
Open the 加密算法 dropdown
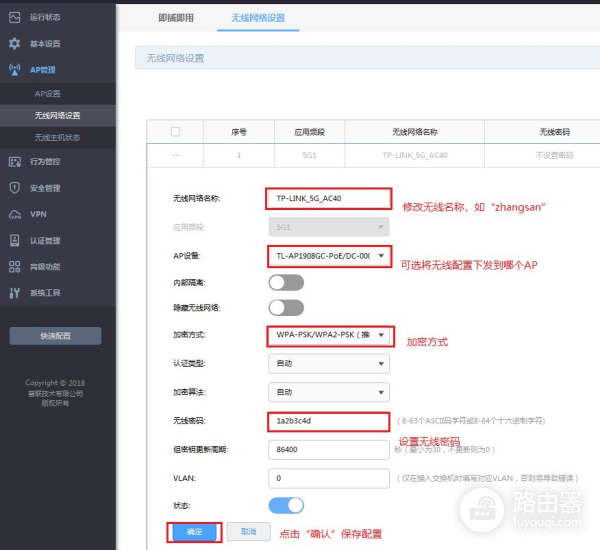click(x=329, y=392)
